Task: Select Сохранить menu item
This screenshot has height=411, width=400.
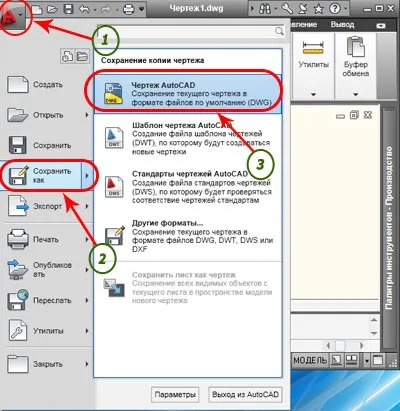Action: tap(47, 145)
